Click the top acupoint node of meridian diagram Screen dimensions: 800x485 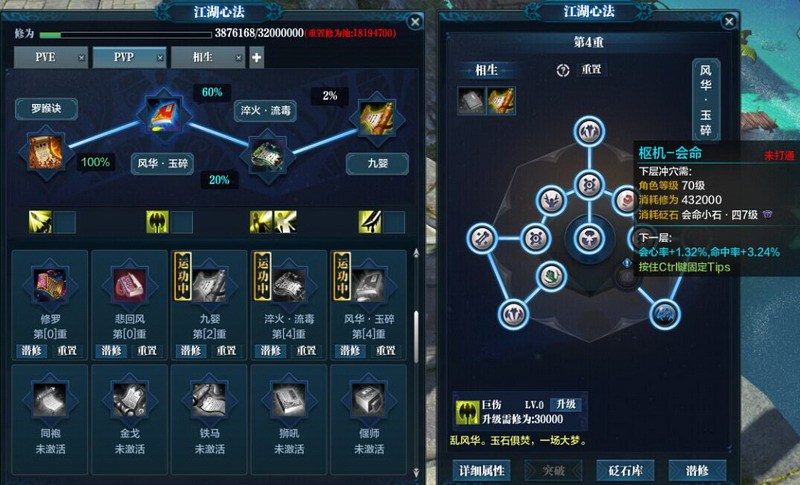tap(589, 131)
